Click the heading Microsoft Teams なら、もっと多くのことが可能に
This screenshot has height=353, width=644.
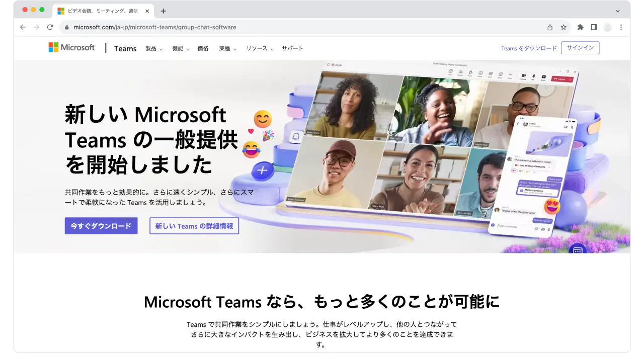click(322, 302)
